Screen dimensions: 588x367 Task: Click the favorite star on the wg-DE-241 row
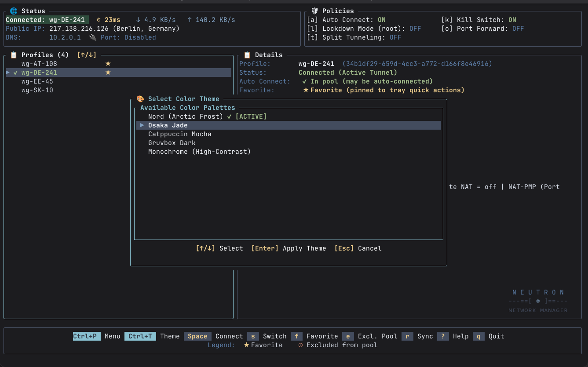(x=108, y=73)
